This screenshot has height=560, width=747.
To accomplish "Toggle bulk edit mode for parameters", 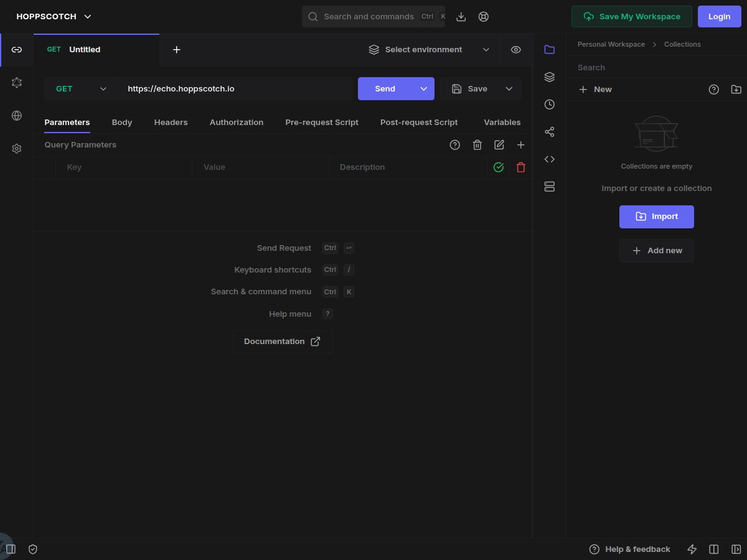I will [499, 145].
